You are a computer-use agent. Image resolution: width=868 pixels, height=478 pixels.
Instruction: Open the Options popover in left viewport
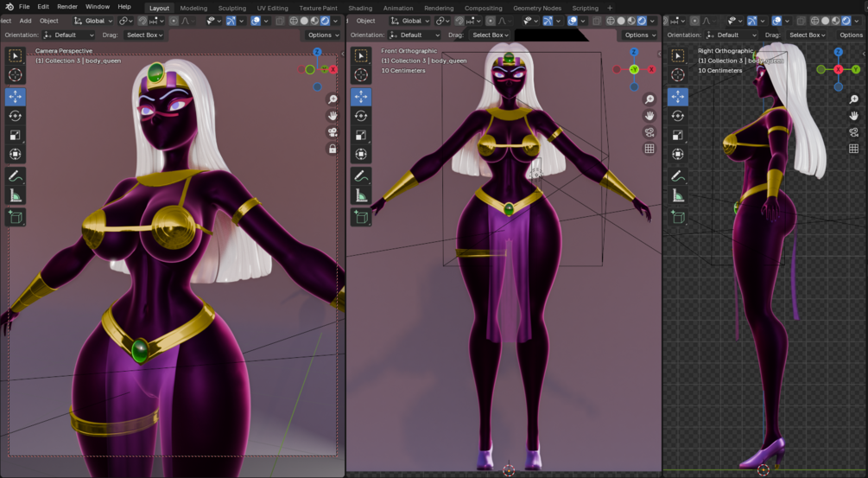[323, 35]
